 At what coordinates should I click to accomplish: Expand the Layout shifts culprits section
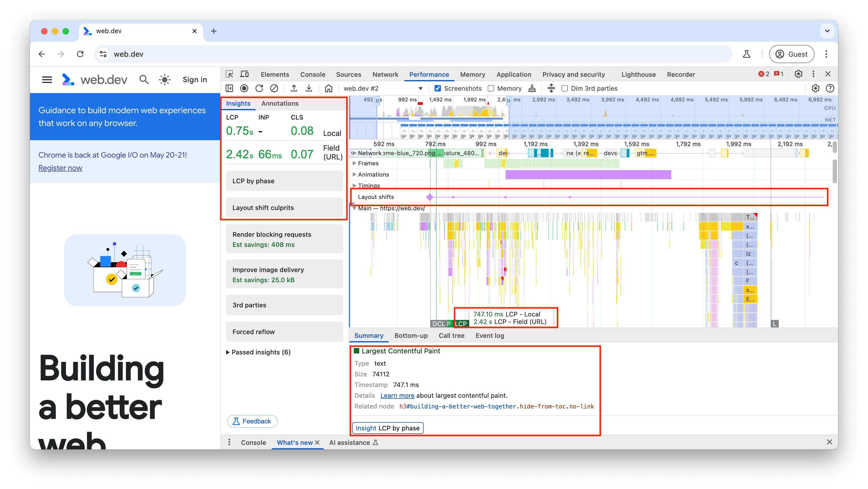[286, 207]
